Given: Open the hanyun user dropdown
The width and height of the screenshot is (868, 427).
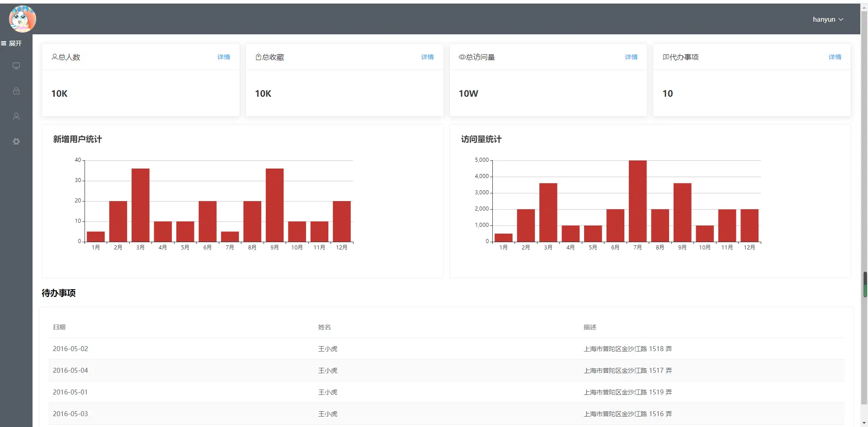Looking at the screenshot, I should (x=828, y=19).
